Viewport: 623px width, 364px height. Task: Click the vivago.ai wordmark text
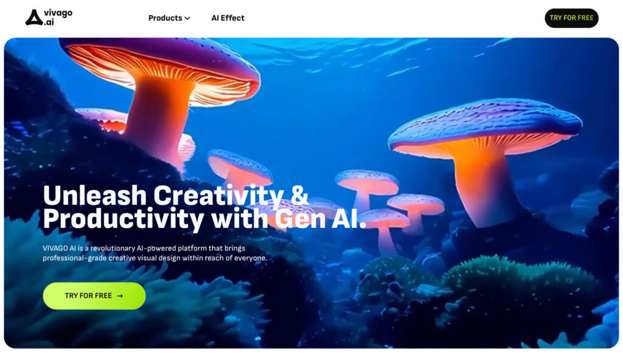[x=58, y=18]
